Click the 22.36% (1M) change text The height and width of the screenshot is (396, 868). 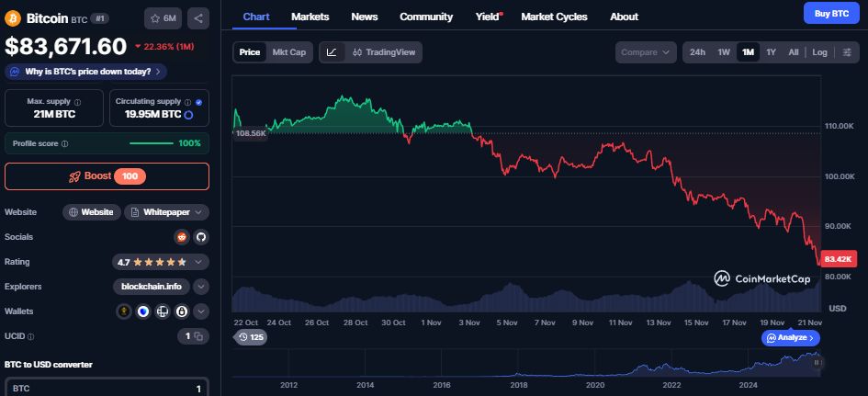click(163, 47)
